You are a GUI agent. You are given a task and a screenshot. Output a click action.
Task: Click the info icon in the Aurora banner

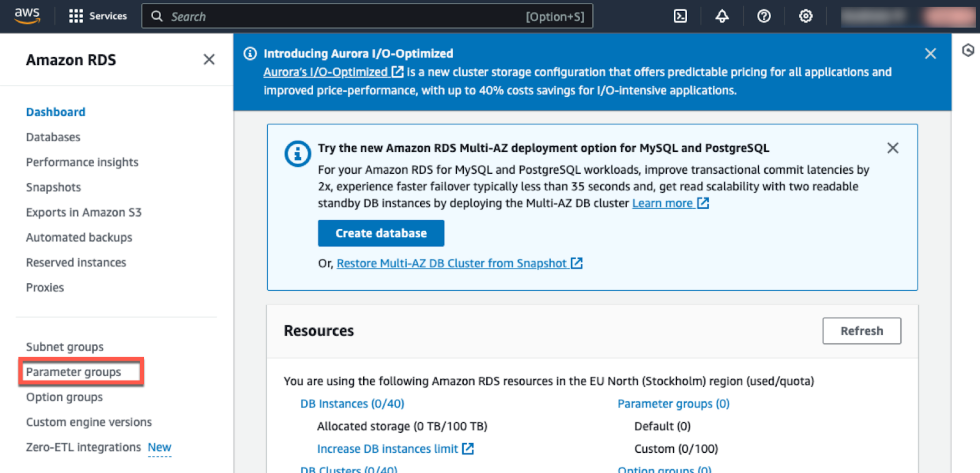[x=250, y=54]
